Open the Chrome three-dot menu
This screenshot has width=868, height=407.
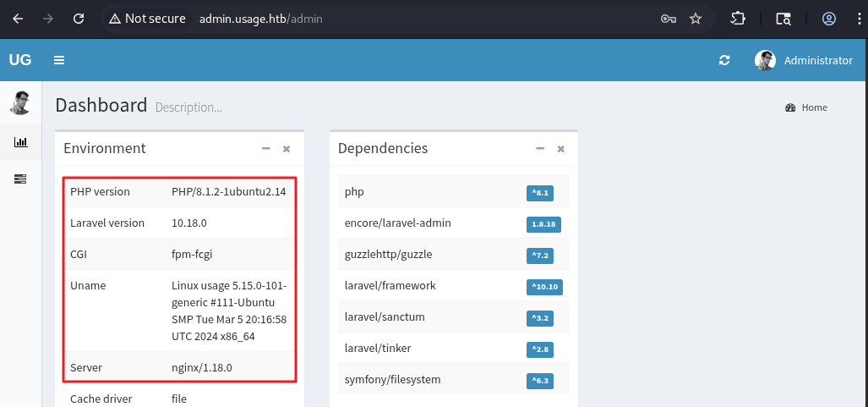(x=857, y=18)
